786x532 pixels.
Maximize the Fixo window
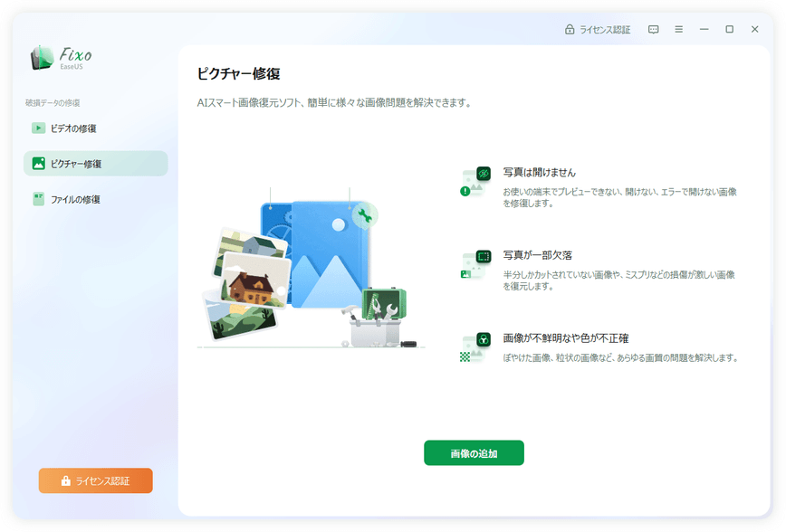coord(729,29)
